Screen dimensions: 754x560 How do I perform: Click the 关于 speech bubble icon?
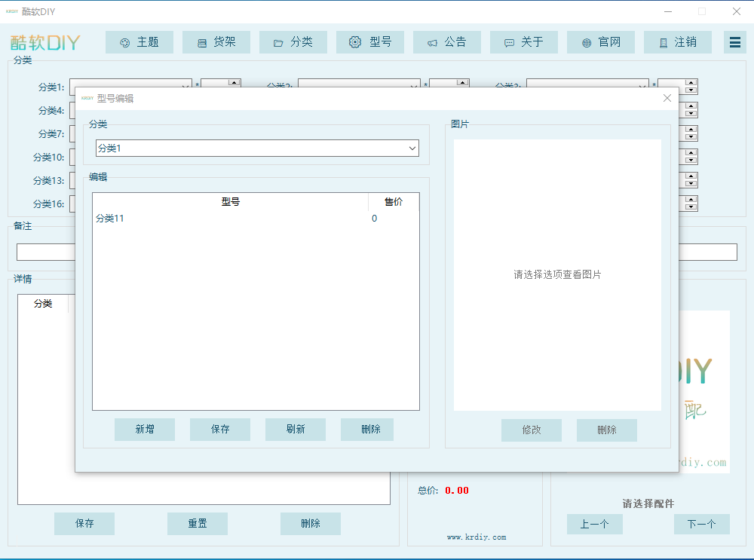pos(509,43)
